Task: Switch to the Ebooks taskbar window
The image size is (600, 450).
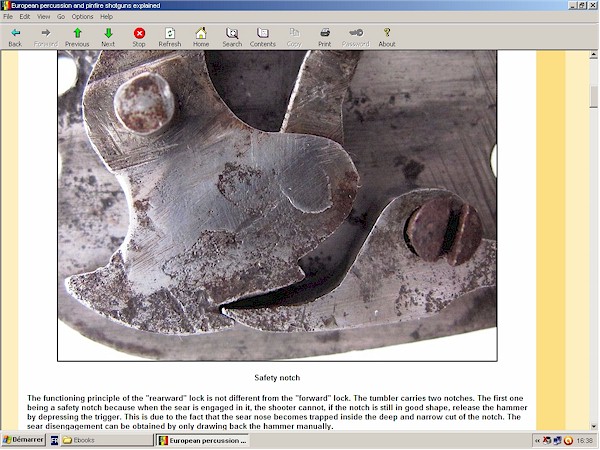Action: (x=107, y=440)
